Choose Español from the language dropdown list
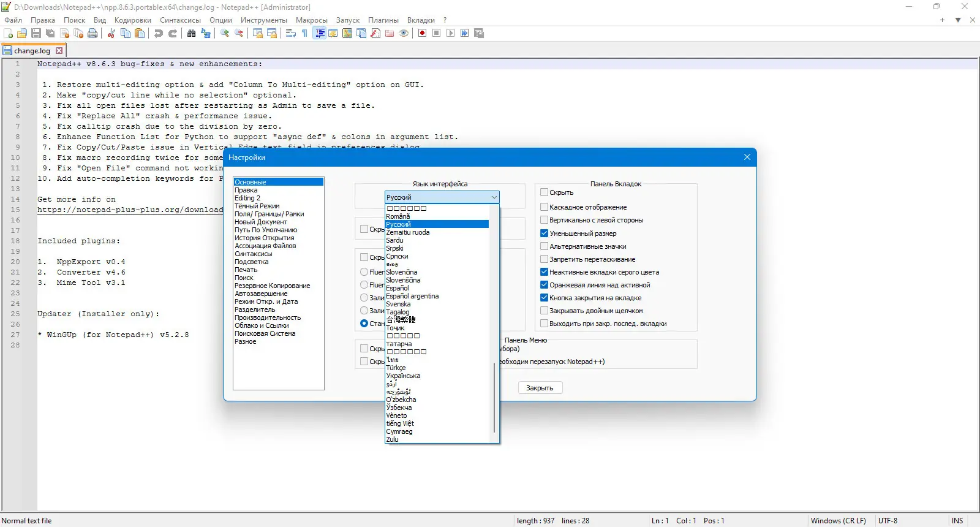980x527 pixels. [x=398, y=288]
